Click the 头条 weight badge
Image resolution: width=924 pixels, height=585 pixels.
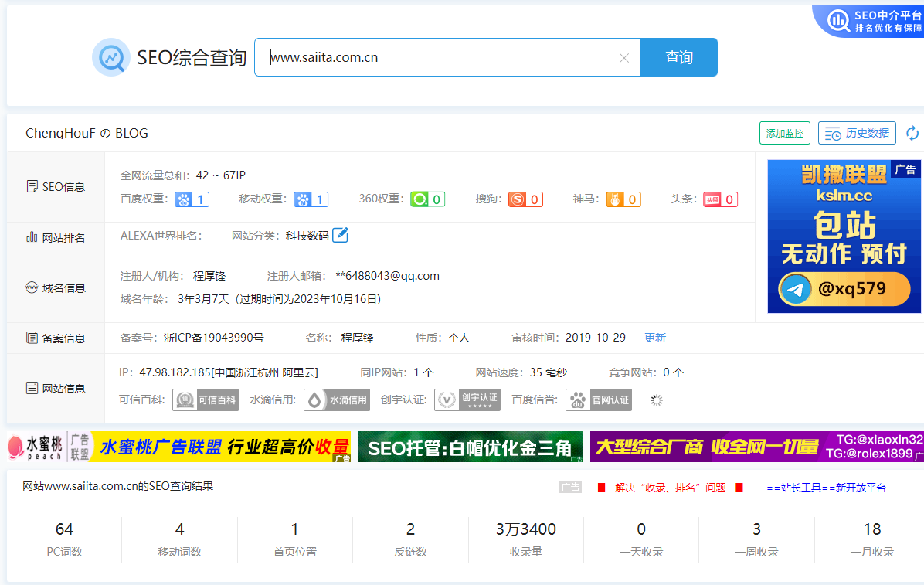(720, 199)
